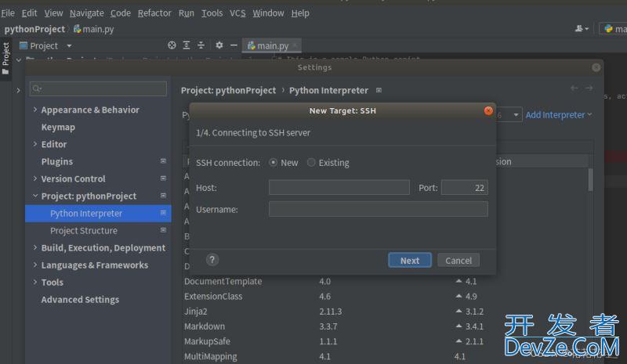Viewport: 627px width, 364px height.
Task: Cancel the SSH target dialog
Action: click(x=458, y=260)
